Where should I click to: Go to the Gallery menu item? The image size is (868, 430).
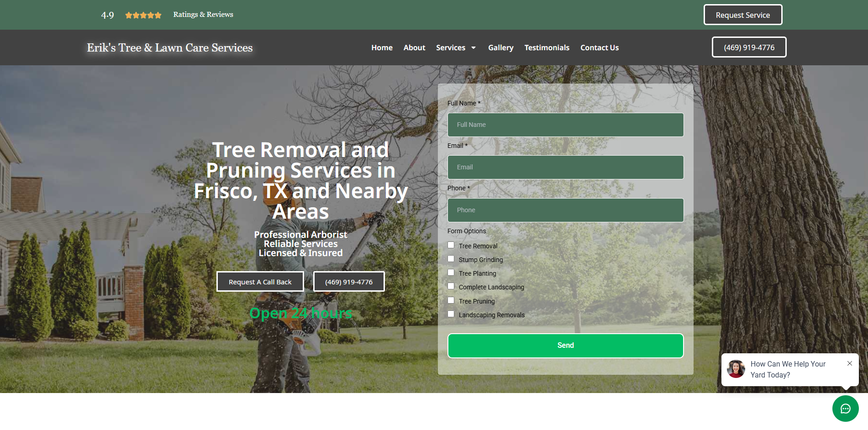(x=500, y=47)
